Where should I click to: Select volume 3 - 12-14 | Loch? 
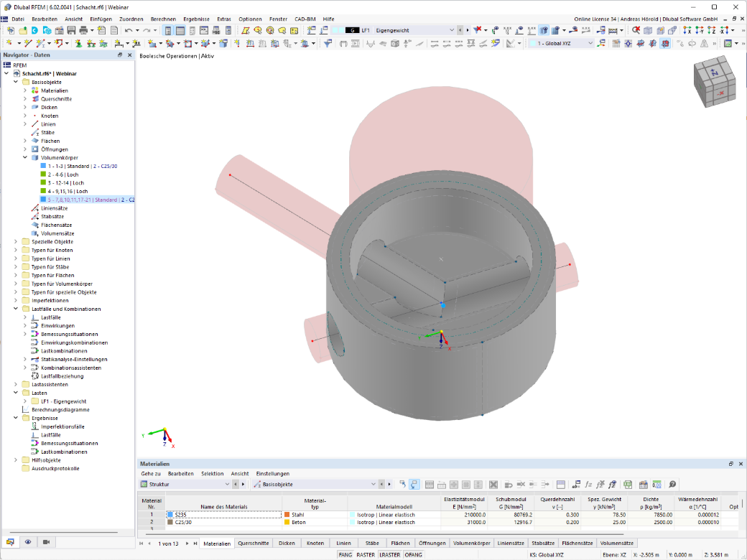pos(66,183)
